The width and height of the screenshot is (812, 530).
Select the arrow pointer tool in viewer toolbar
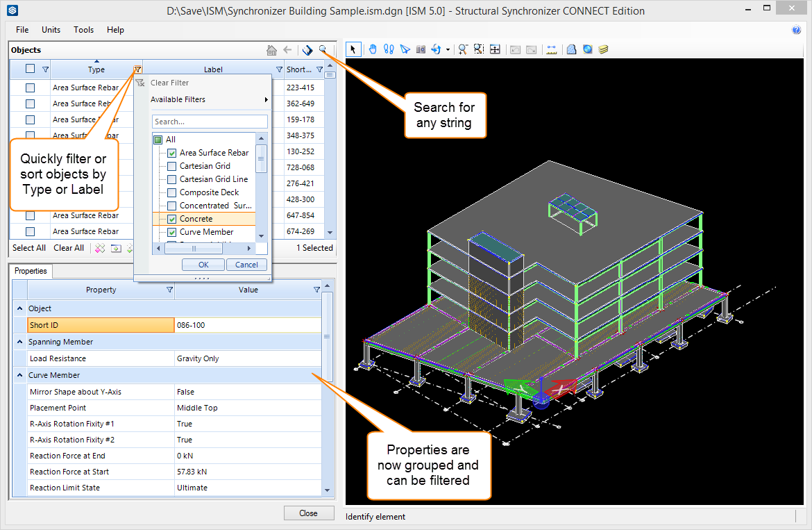pyautogui.click(x=353, y=49)
